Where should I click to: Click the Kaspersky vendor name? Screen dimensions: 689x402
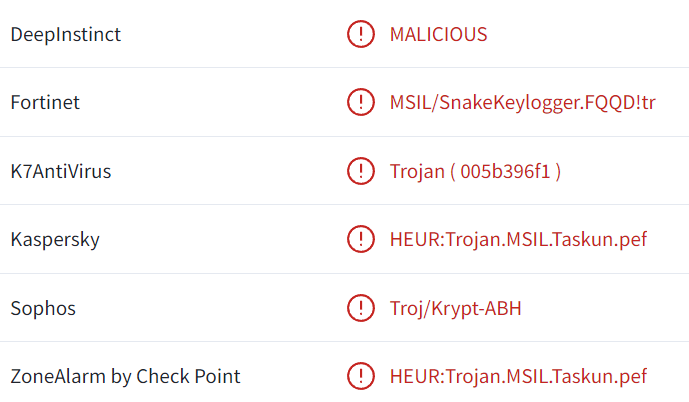point(55,240)
